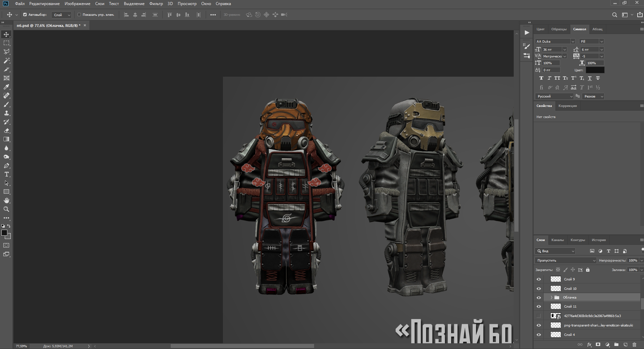
Task: Show the hidden 42776a4d layer
Action: (x=539, y=316)
